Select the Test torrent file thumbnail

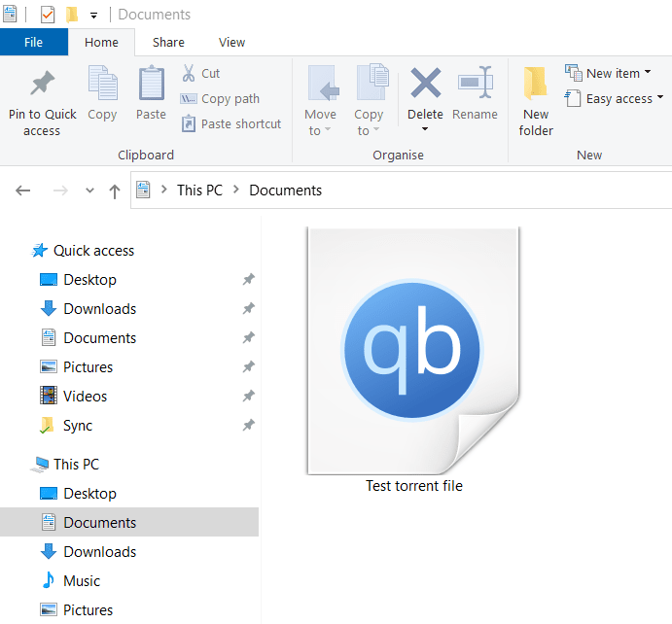click(x=413, y=350)
